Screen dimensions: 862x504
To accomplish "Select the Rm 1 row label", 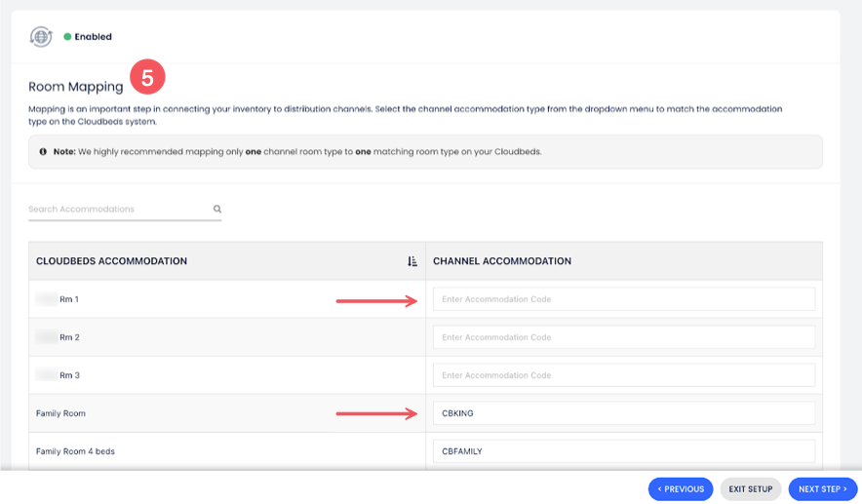I will [68, 299].
